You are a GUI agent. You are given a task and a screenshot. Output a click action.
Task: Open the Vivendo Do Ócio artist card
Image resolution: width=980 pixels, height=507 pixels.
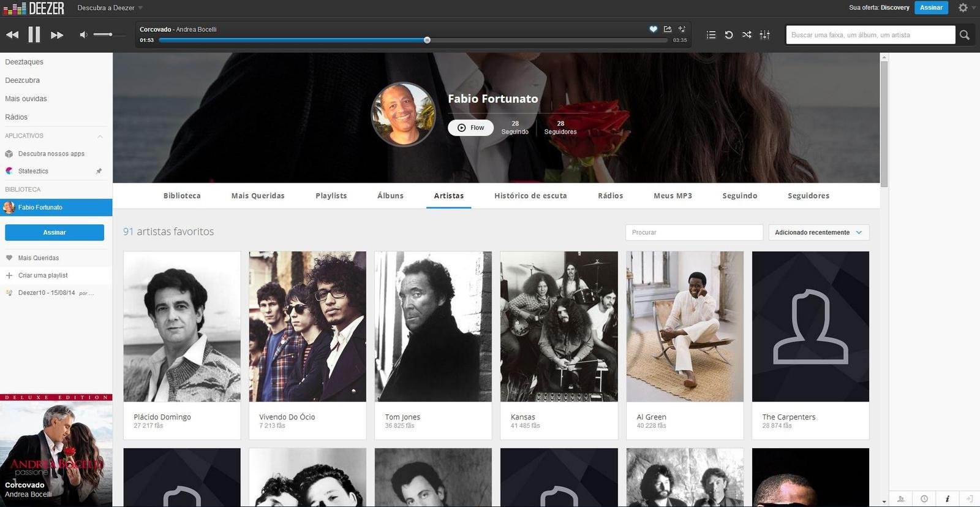tap(307, 345)
